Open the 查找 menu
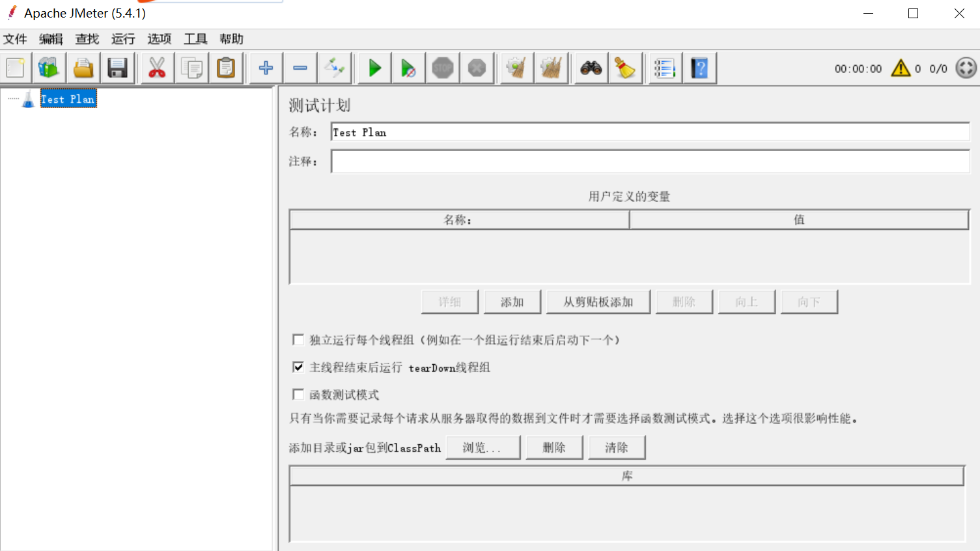980x551 pixels. 87,39
